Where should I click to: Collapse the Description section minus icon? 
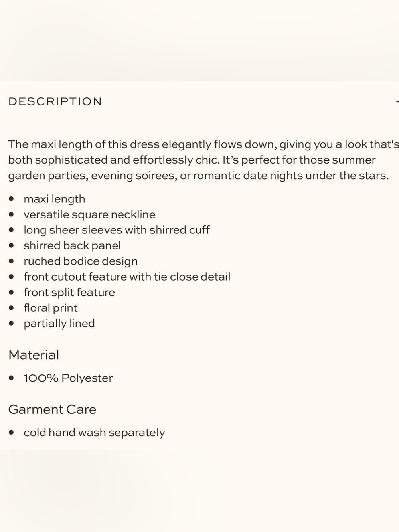click(397, 102)
